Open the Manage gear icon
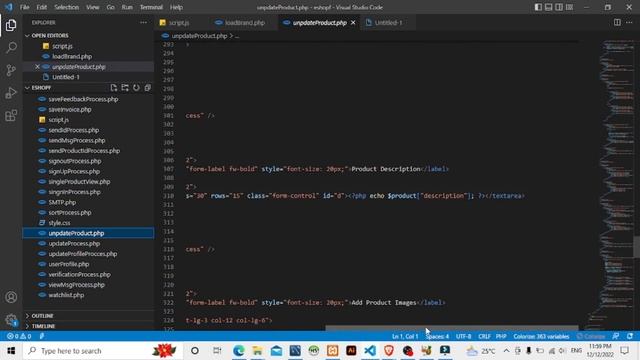640x360 pixels. [11, 320]
